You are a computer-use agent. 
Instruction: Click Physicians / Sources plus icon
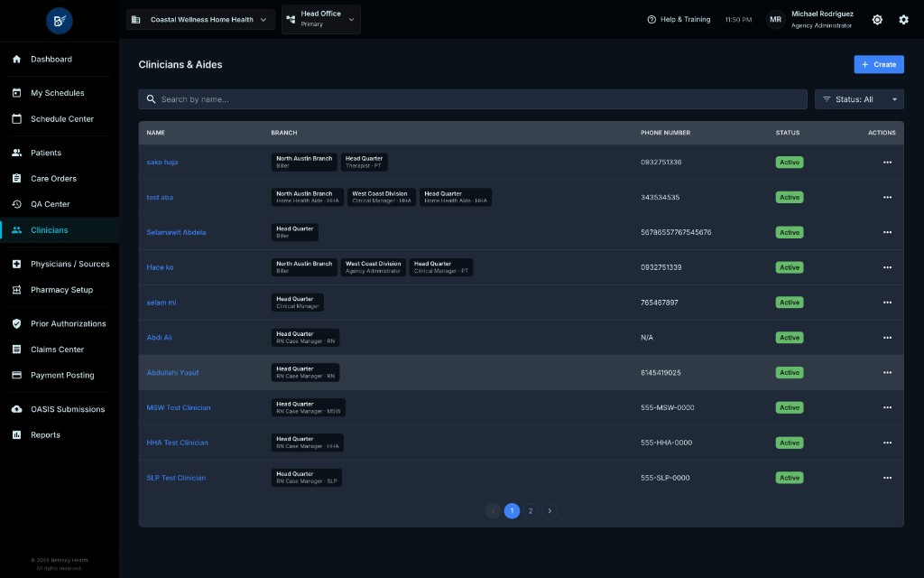pos(16,264)
